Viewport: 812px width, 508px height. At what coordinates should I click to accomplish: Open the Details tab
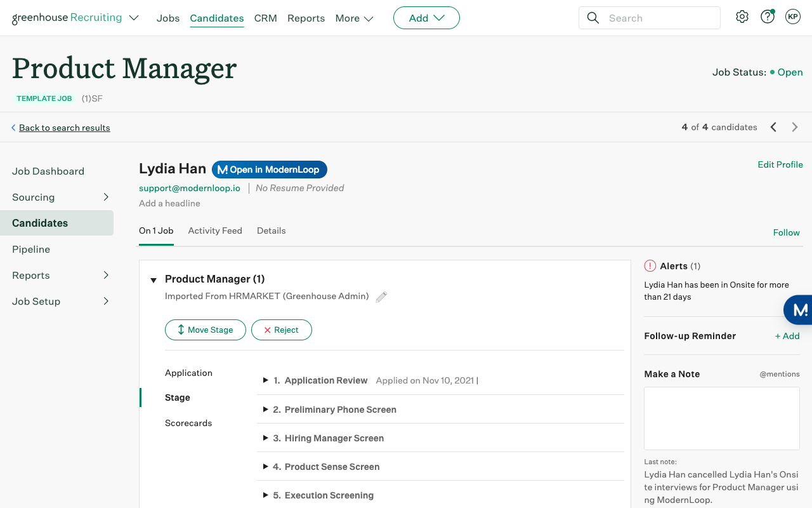pyautogui.click(x=271, y=231)
